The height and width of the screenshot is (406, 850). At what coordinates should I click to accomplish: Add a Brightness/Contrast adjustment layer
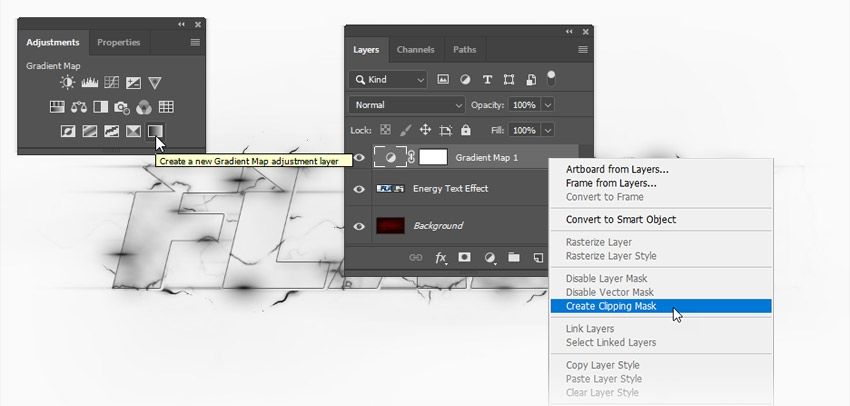pyautogui.click(x=67, y=82)
